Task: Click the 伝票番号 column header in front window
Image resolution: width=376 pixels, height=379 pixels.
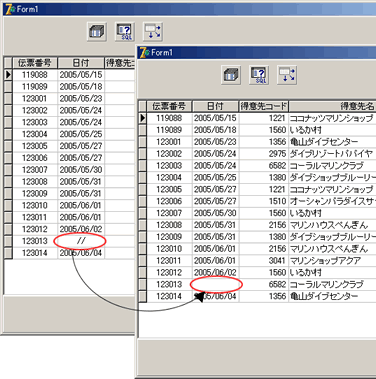Action: [x=169, y=106]
